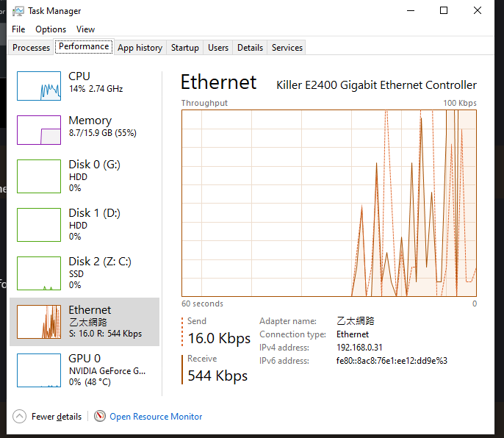Close the Task Manager window
This screenshot has height=438, width=504.
[x=478, y=10]
